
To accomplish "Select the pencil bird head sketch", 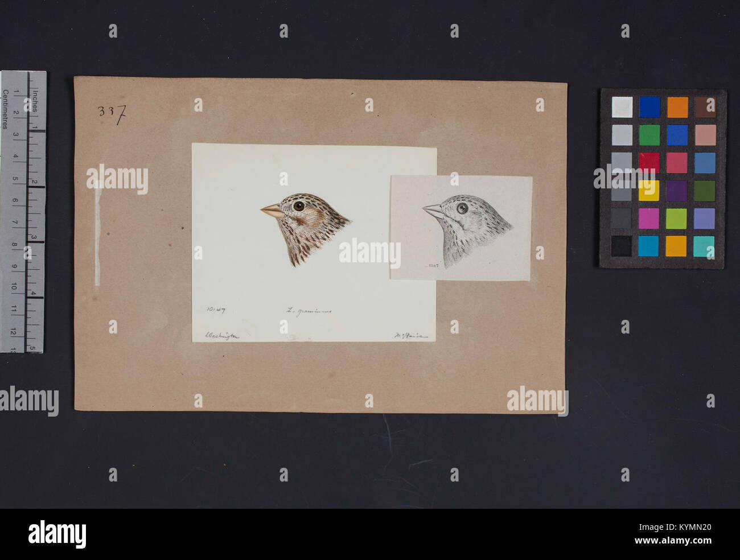I will coord(468,230).
